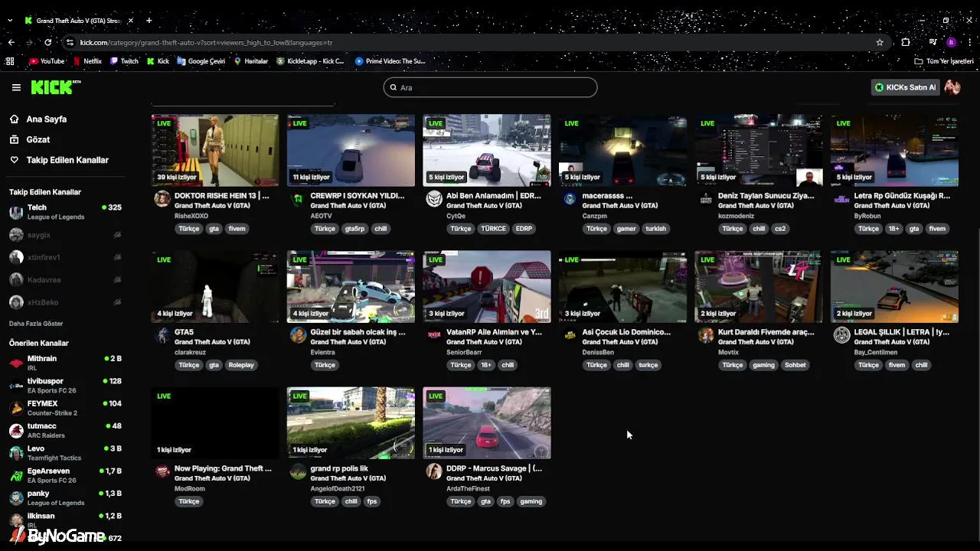980x551 pixels.
Task: Open the Mithrain recommended channel
Action: click(x=65, y=363)
